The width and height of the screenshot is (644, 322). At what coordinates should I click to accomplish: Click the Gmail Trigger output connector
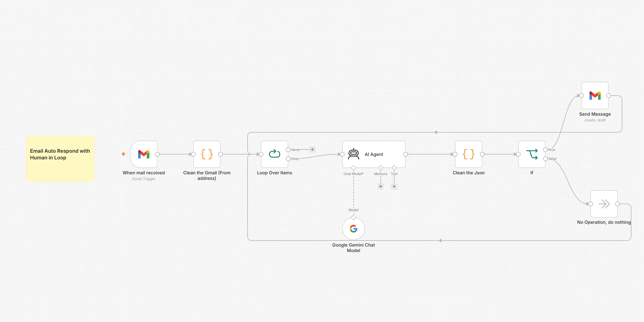157,154
